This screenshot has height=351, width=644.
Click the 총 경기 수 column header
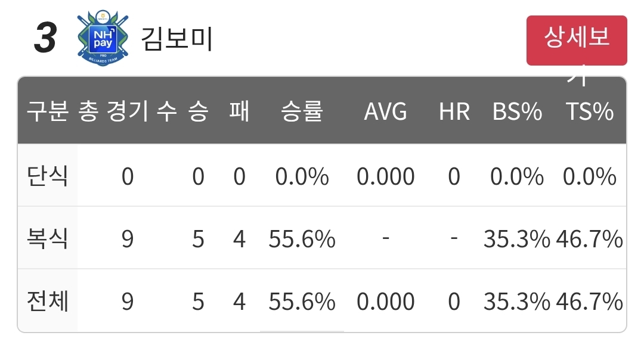click(128, 111)
